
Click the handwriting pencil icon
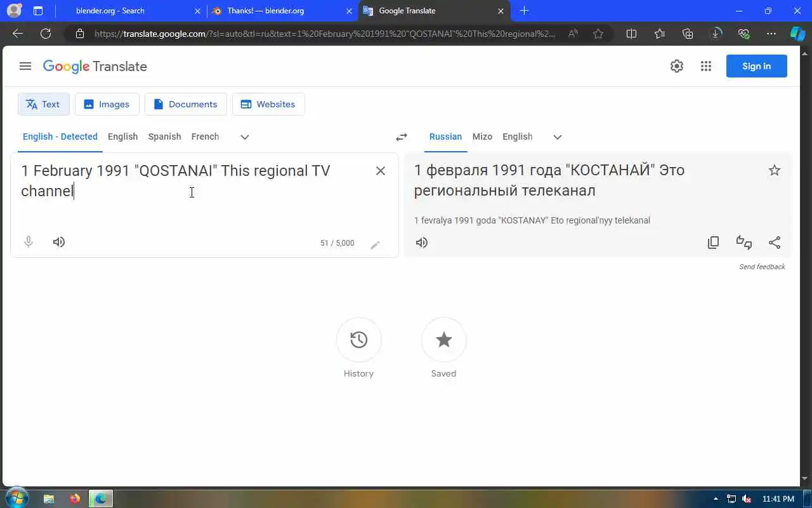(x=375, y=244)
